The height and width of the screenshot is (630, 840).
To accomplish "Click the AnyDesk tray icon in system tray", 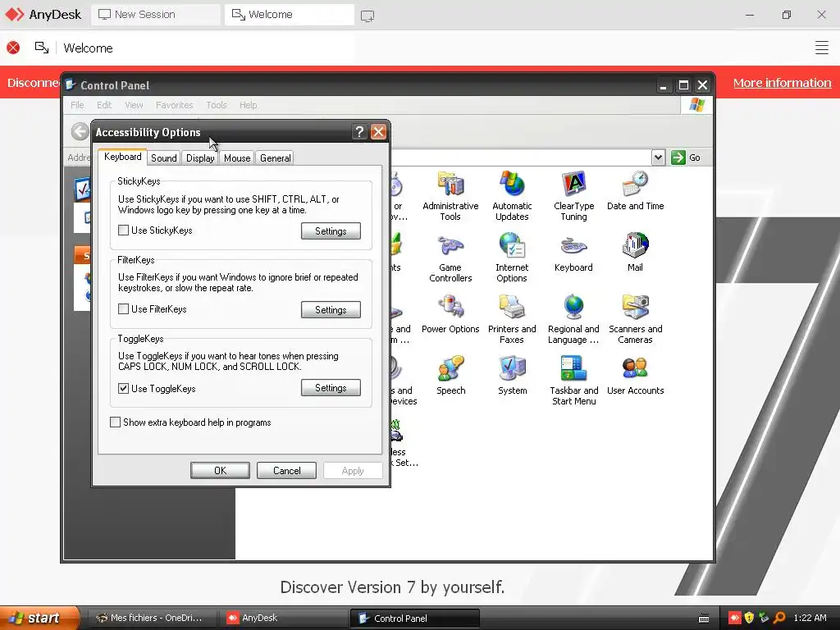I will point(734,618).
